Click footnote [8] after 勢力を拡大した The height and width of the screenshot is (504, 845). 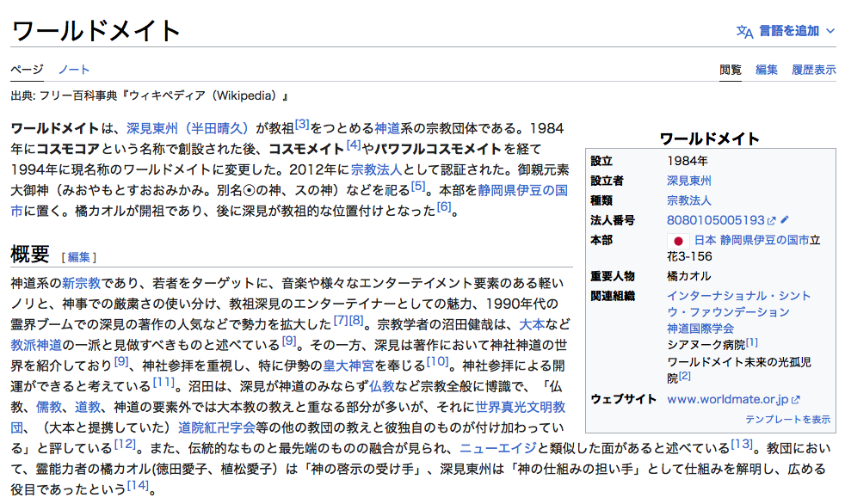tap(356, 321)
